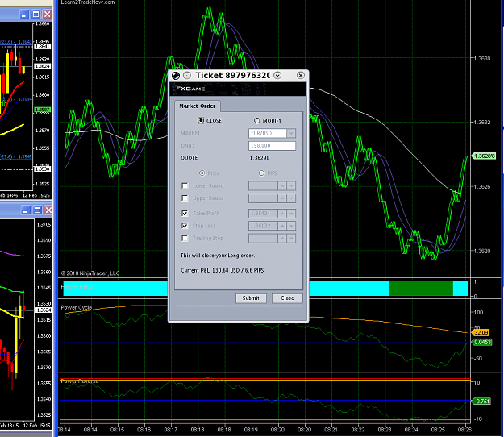Click Trailing Stop down arrow stepper
The width and height of the screenshot is (504, 437).
pyautogui.click(x=291, y=239)
